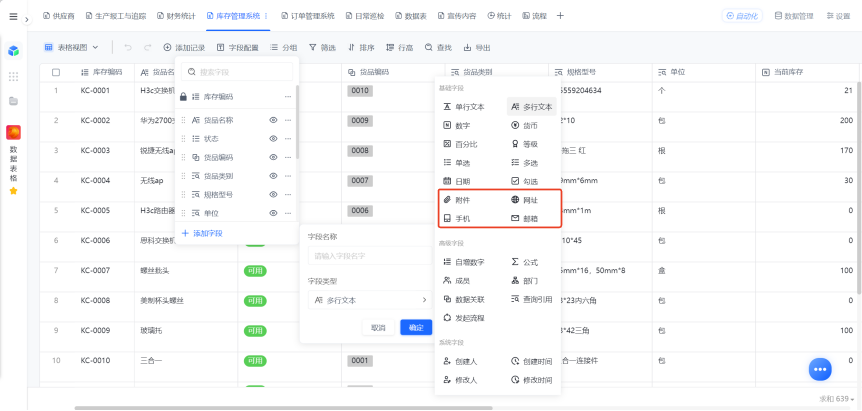Click 行高 row height in toolbar
The height and width of the screenshot is (411, 862).
(x=400, y=48)
